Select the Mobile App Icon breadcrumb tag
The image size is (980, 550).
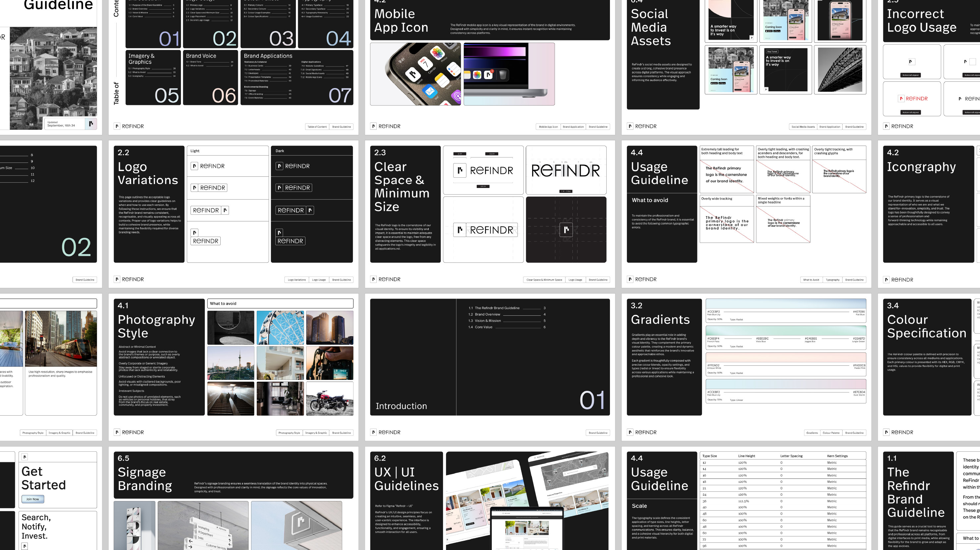click(x=548, y=127)
